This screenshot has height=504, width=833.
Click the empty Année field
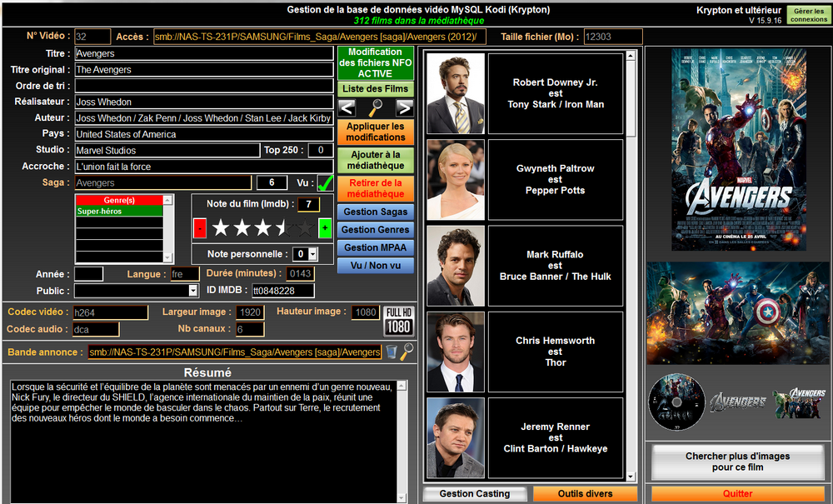click(x=89, y=274)
